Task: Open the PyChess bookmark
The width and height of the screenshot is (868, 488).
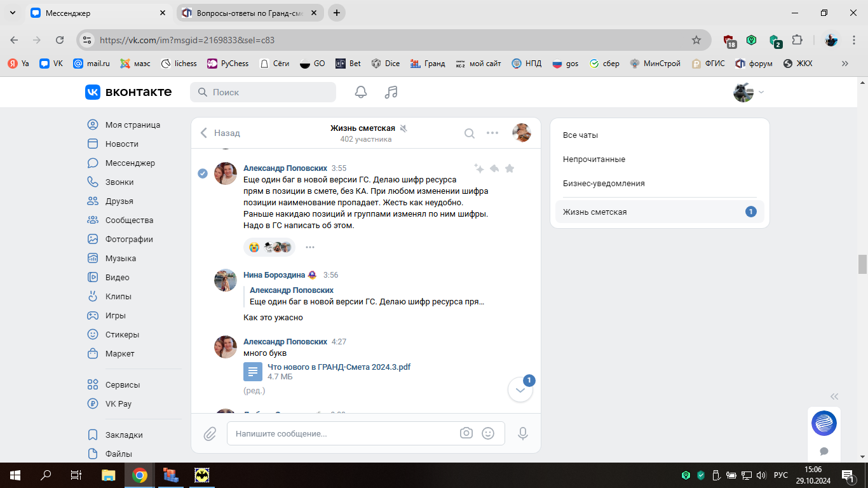Action: pyautogui.click(x=228, y=64)
